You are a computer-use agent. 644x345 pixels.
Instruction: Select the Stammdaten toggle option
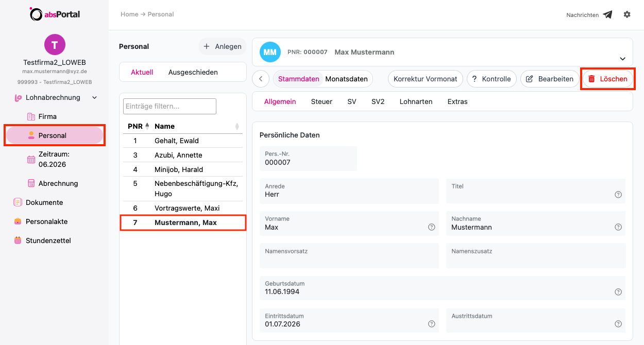tap(299, 79)
